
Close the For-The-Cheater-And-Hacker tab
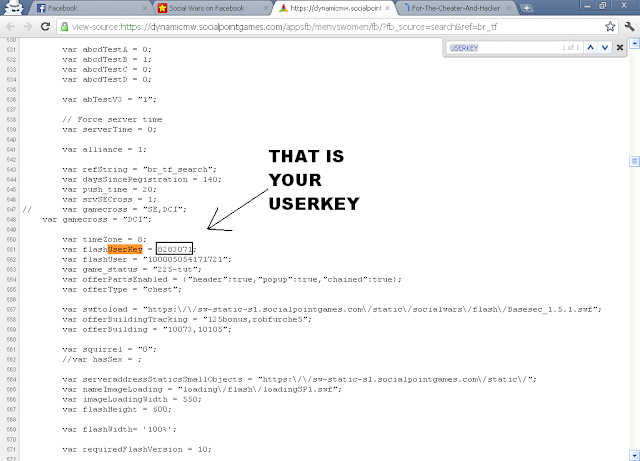509,8
